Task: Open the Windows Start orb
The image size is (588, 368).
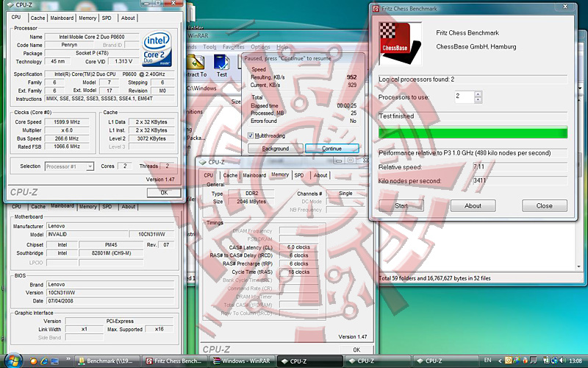Action: (12, 361)
